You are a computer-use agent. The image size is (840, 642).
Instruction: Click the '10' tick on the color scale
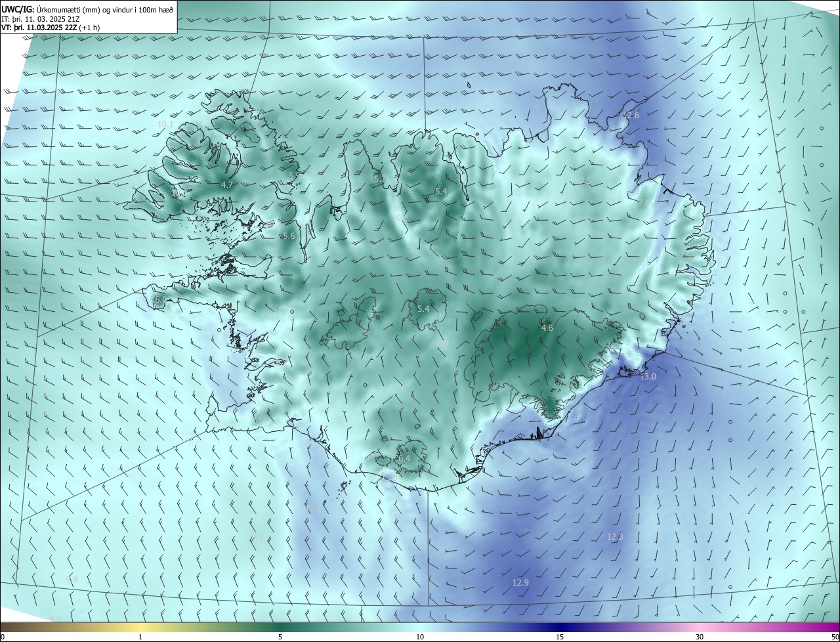pyautogui.click(x=420, y=637)
